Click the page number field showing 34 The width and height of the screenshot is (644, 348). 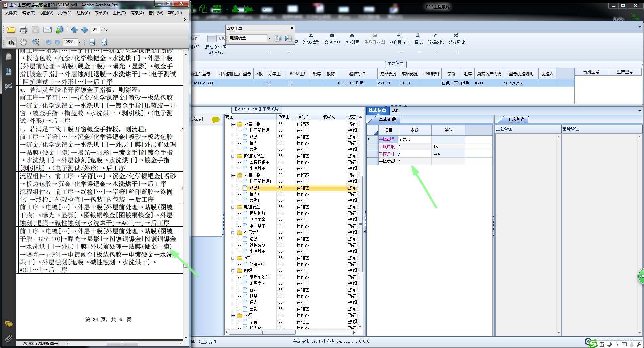tap(95, 29)
